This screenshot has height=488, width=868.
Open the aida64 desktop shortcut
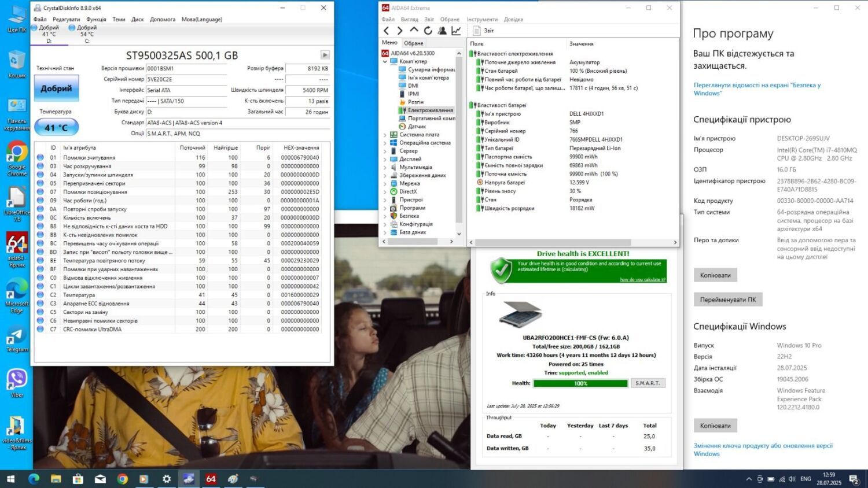click(17, 249)
